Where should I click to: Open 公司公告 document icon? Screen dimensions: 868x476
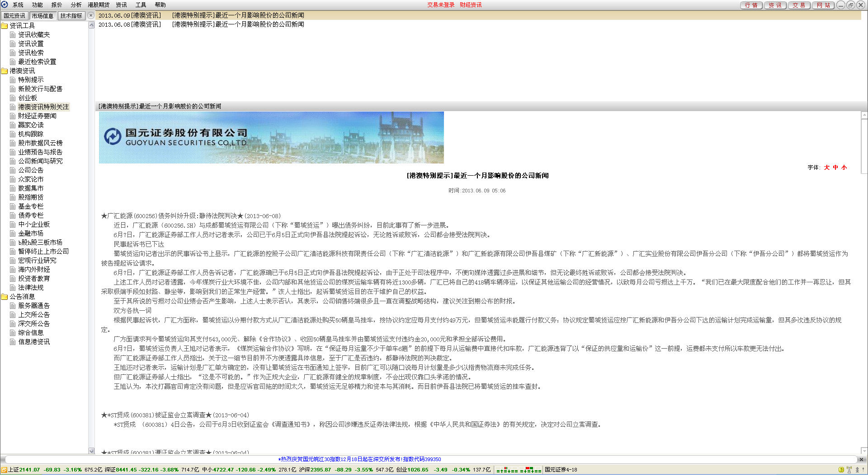pos(13,170)
